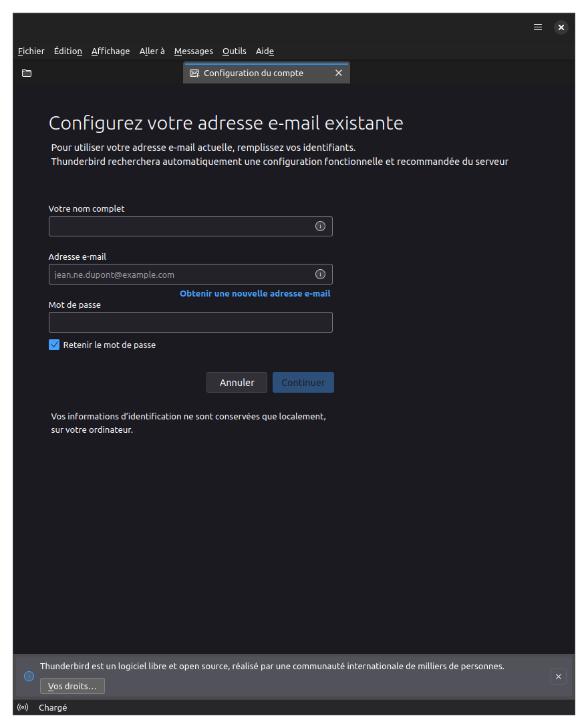Open the Messages menu
This screenshot has width=588, height=728.
coord(193,51)
